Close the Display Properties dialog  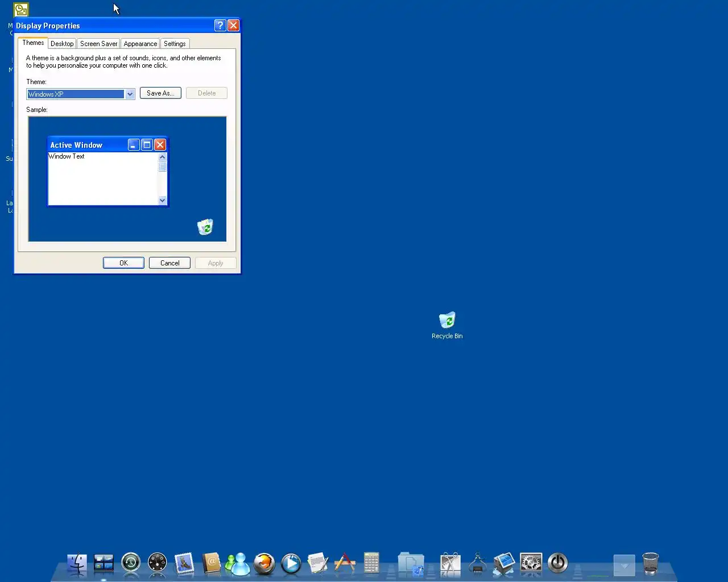pyautogui.click(x=233, y=25)
